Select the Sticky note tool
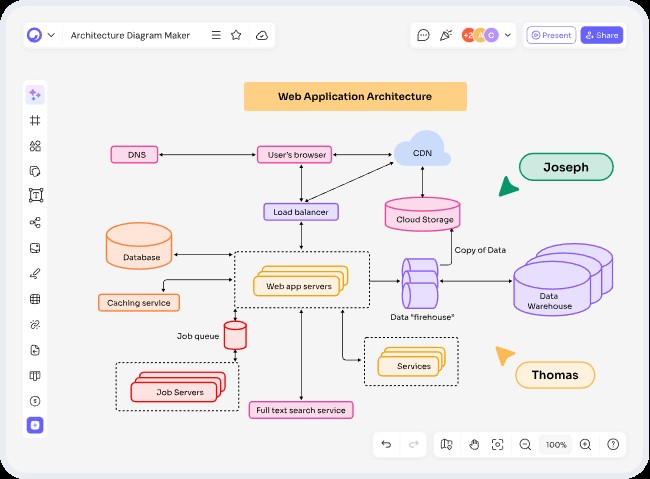The width and height of the screenshot is (650, 479). tap(35, 171)
